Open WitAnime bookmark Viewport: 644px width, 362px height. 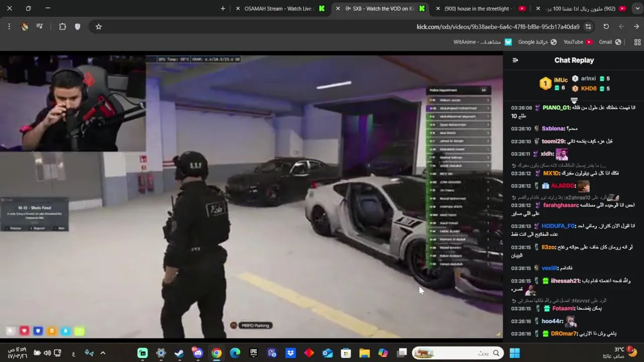(482, 42)
